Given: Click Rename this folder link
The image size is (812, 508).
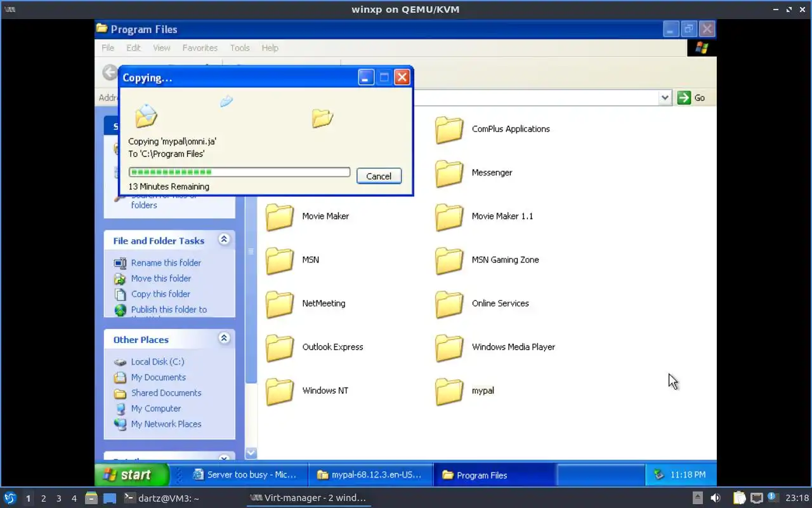Looking at the screenshot, I should coord(166,263).
